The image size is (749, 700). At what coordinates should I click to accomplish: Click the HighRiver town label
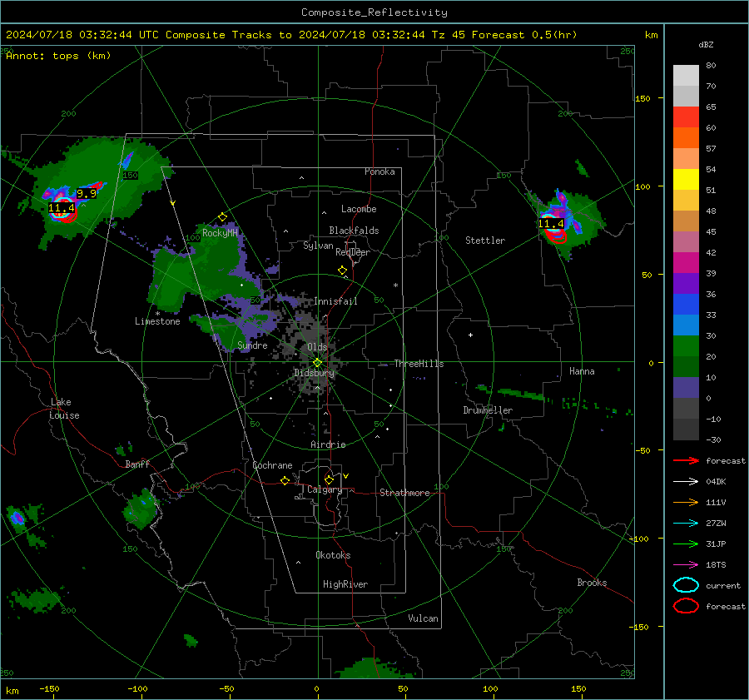(x=345, y=584)
